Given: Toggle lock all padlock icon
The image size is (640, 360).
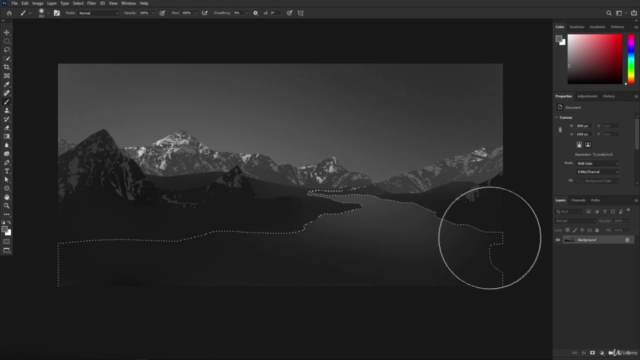Looking at the screenshot, I should click(597, 230).
